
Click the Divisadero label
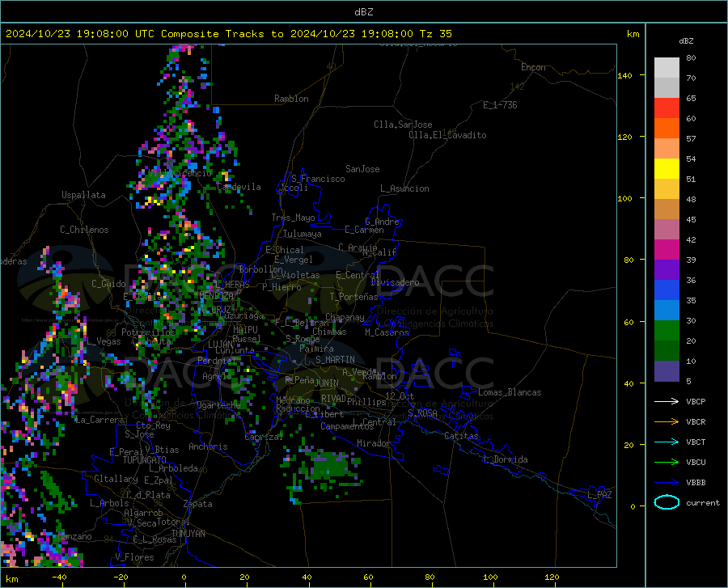(395, 282)
